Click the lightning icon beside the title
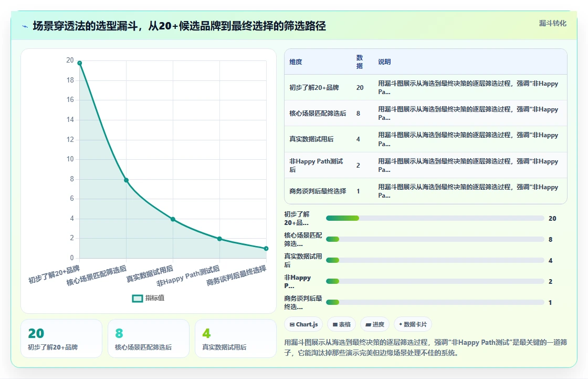Image resolution: width=588 pixels, height=379 pixels. click(25, 26)
